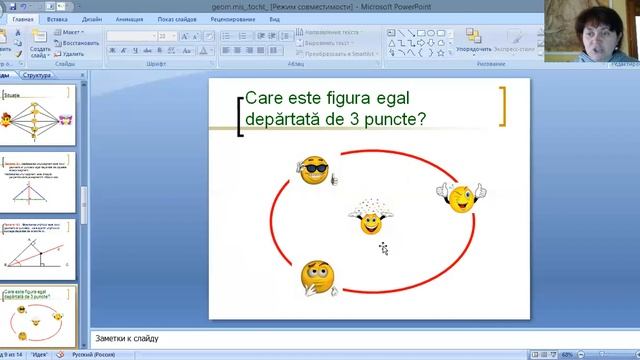Open the font size combo box

[x=167, y=36]
